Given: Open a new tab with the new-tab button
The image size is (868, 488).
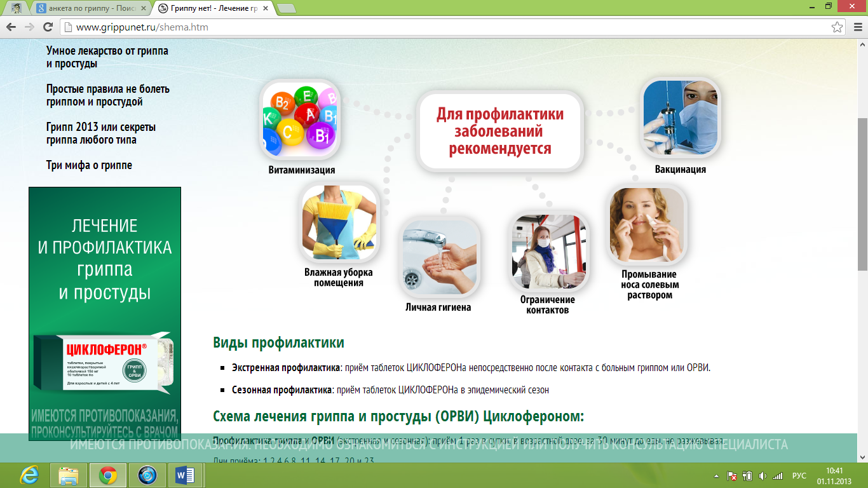Looking at the screenshot, I should pos(287,8).
